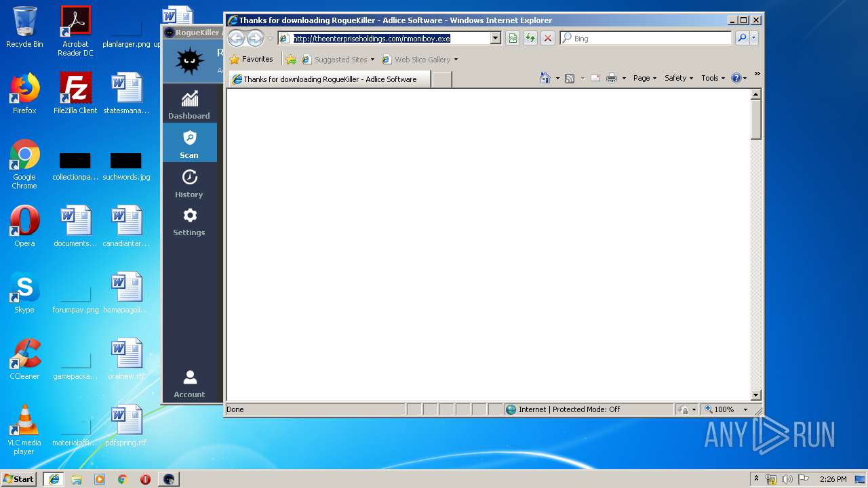Open the Home page icon

pyautogui.click(x=545, y=78)
